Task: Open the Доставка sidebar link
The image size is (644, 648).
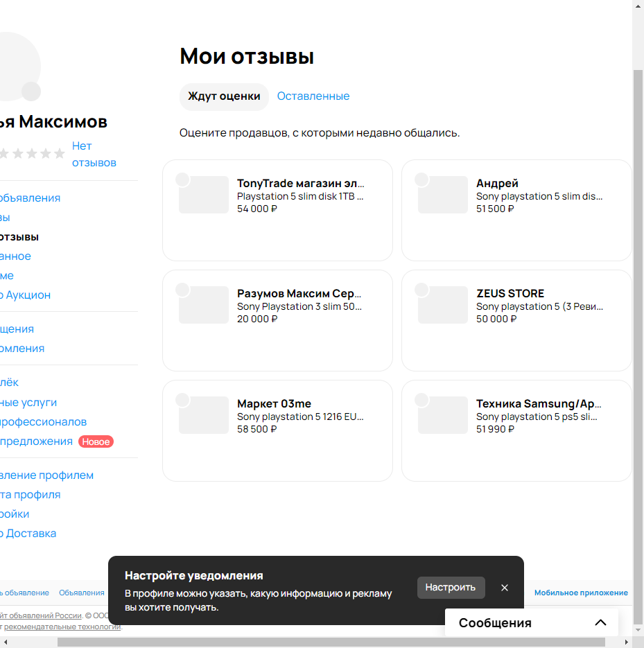Action: 28,534
